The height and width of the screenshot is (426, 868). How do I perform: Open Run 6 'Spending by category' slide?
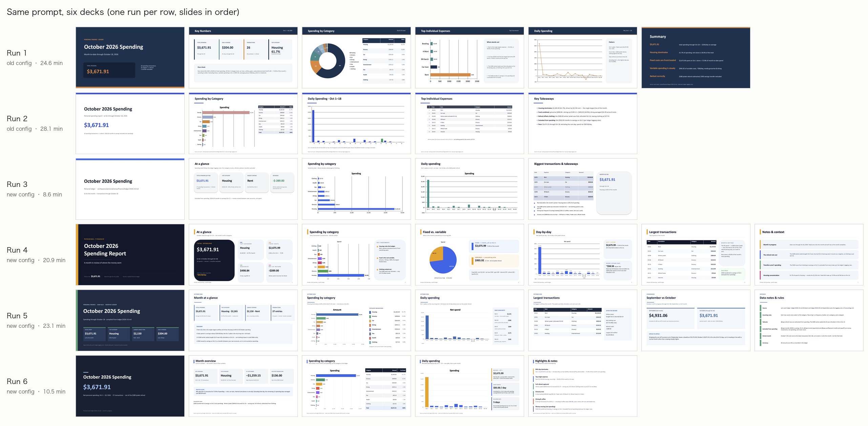pyautogui.click(x=356, y=386)
